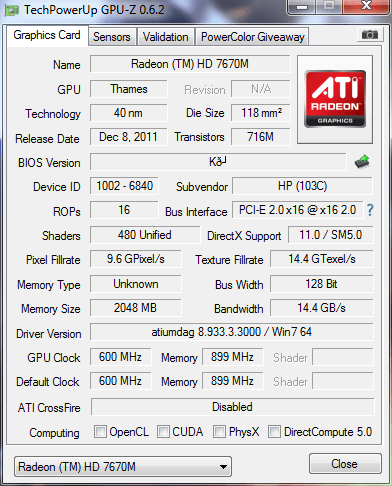Click the bus interface question mark
The image size is (392, 486).
click(370, 210)
